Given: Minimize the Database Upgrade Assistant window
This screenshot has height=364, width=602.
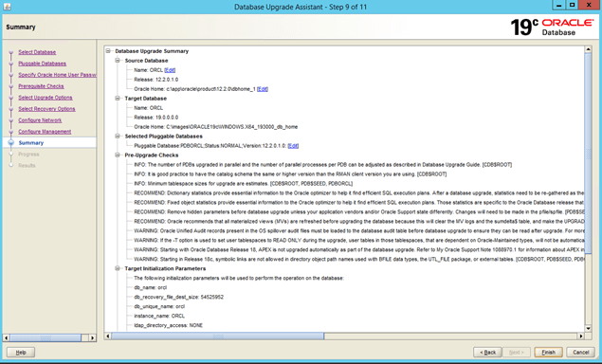Looking at the screenshot, I should coord(559,5).
